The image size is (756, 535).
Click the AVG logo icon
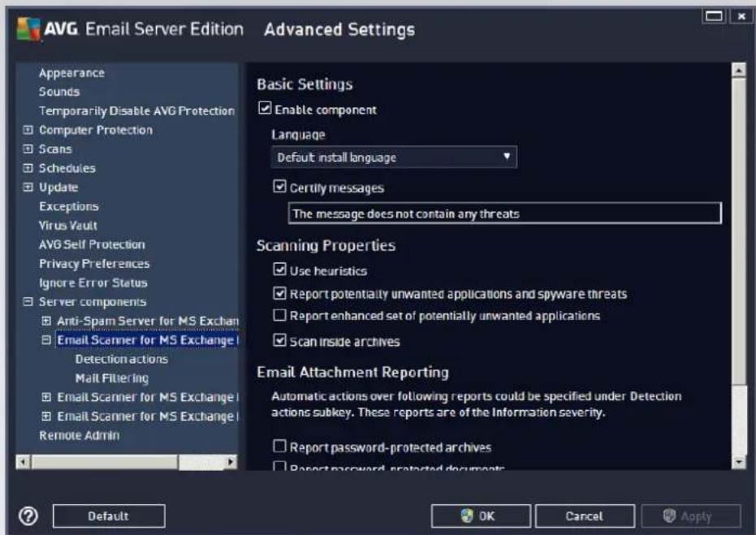click(x=28, y=29)
